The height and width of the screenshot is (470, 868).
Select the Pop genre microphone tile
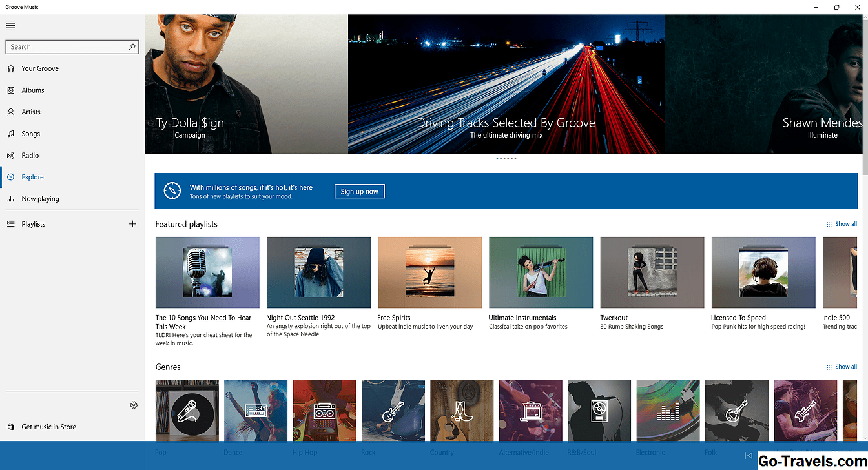point(187,411)
